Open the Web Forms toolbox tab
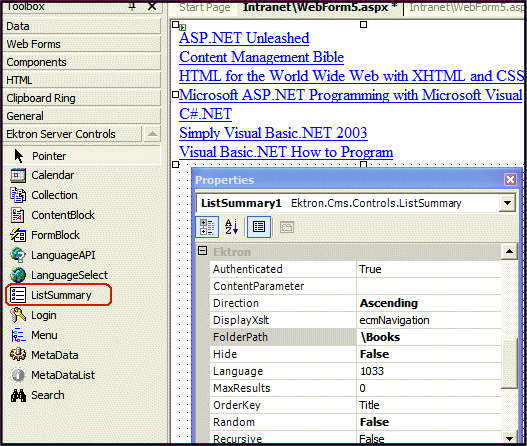The height and width of the screenshot is (446, 527). 82,44
